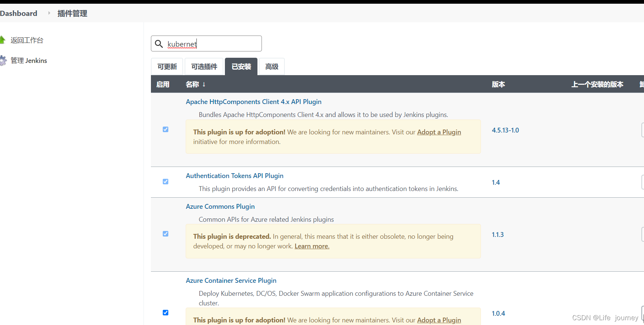
Task: Click 'Bundles Apache HttpComponents Client 4.x' description
Action: click(323, 115)
